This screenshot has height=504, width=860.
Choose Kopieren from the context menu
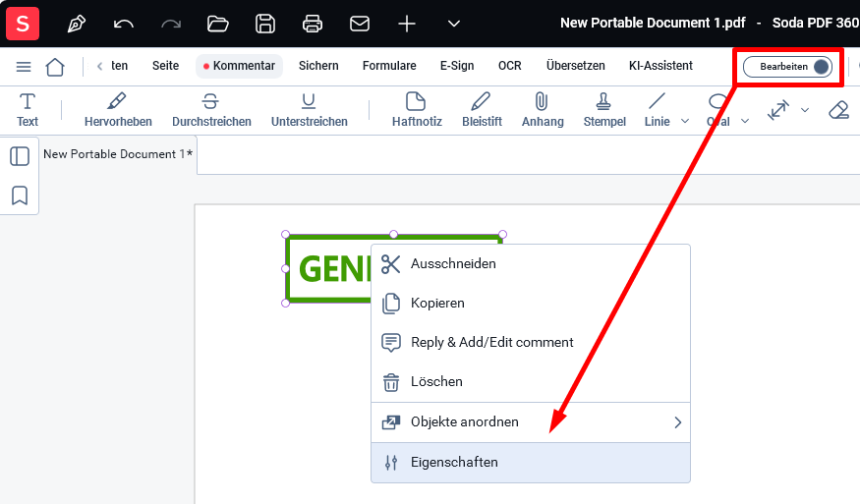(531, 304)
